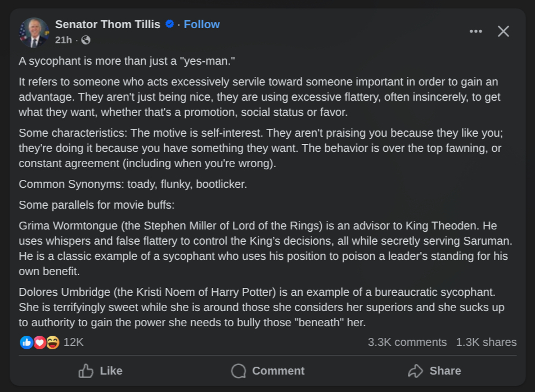Click the public globe privacy icon
This screenshot has width=535, height=392.
[x=86, y=40]
